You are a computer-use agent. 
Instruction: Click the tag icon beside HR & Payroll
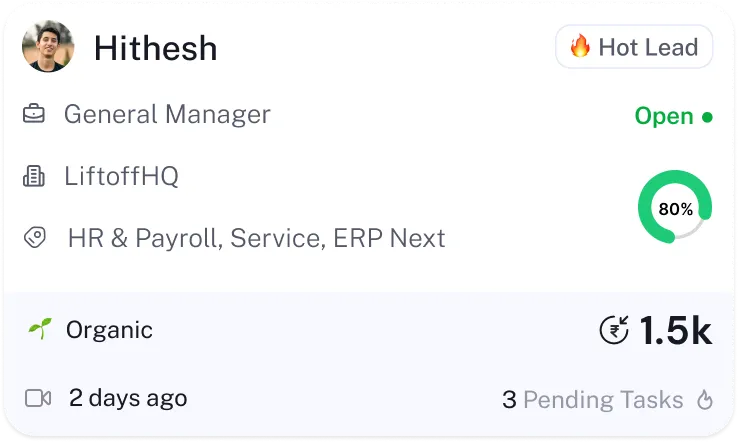(36, 238)
